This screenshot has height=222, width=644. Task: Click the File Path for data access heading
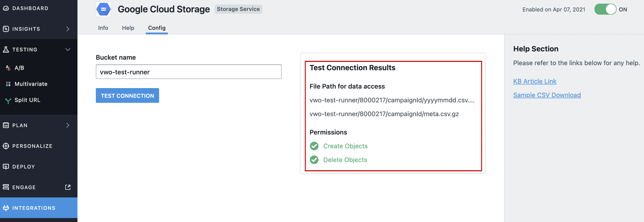(x=347, y=86)
